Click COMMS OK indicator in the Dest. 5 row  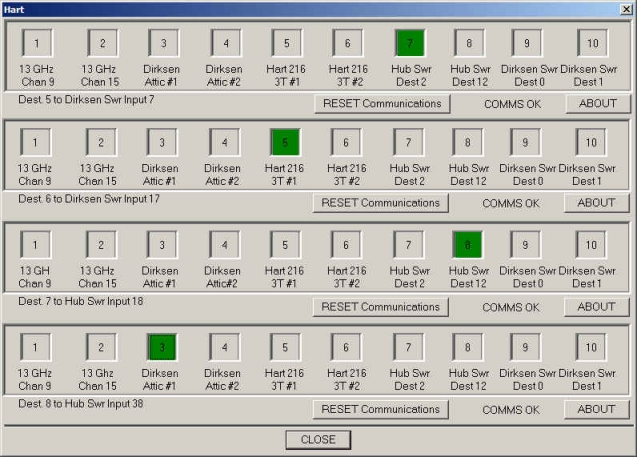513,104
